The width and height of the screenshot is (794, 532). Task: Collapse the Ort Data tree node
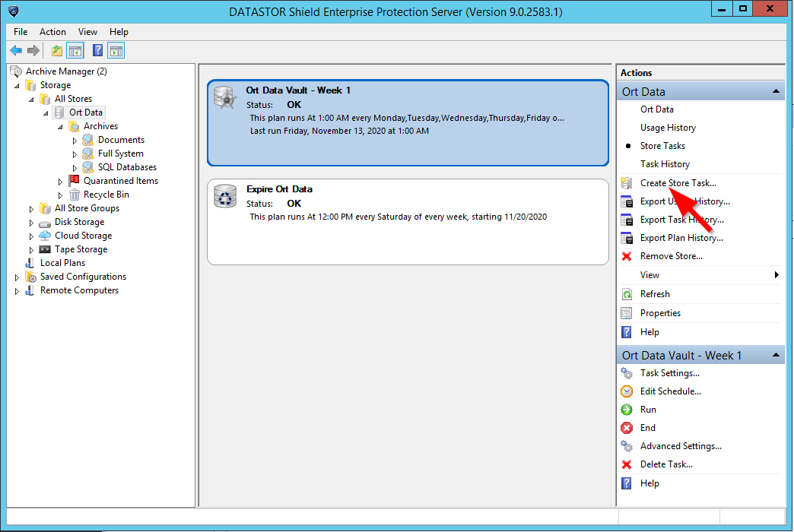pyautogui.click(x=46, y=113)
